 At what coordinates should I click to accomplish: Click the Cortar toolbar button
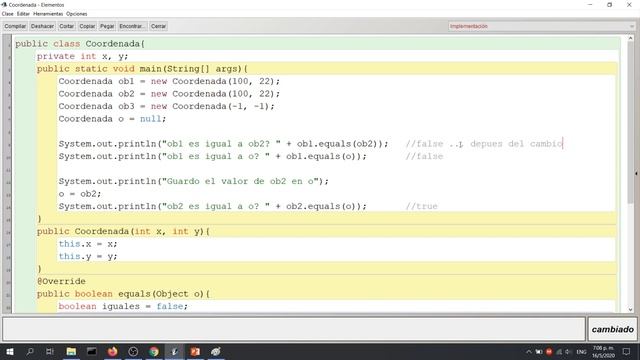coord(67,26)
